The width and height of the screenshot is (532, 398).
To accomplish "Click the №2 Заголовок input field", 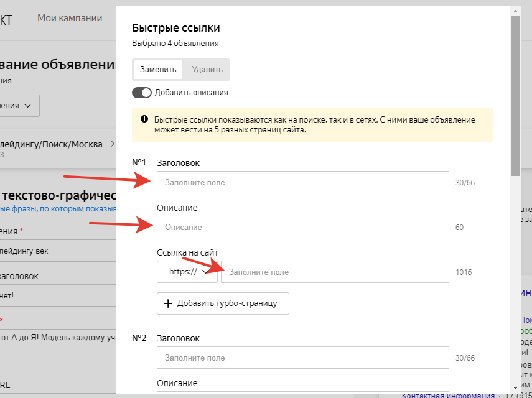I will tap(302, 358).
